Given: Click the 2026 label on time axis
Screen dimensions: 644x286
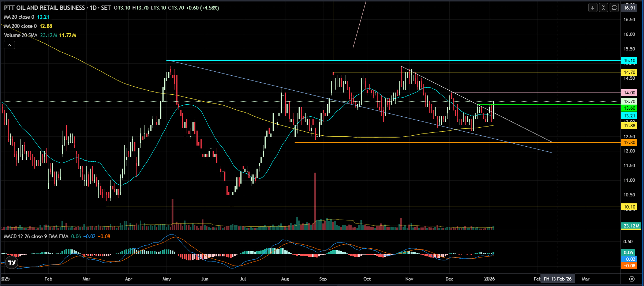Looking at the screenshot, I should click(x=489, y=279).
